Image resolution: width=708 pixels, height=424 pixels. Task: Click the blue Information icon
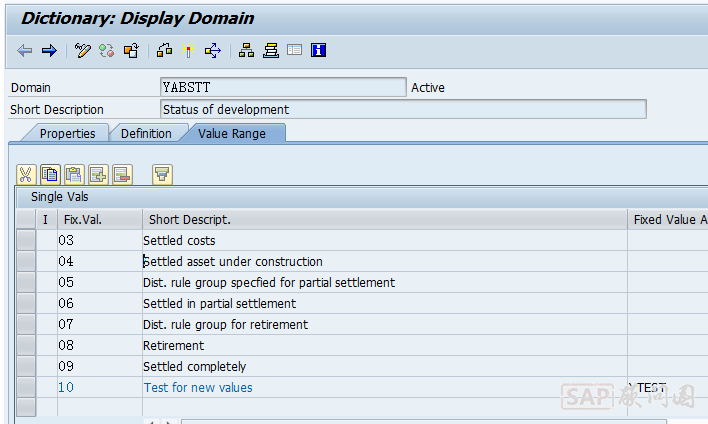tap(319, 50)
